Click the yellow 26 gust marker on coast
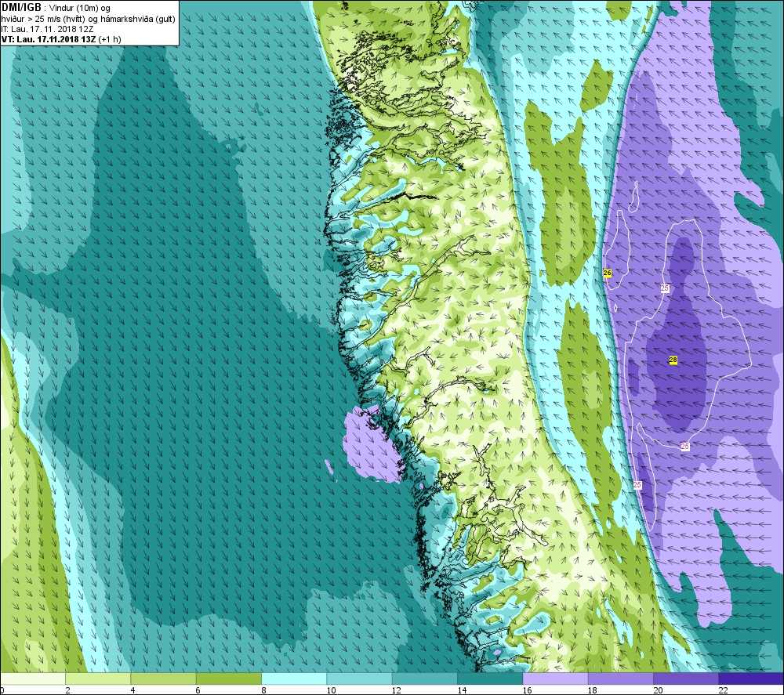This screenshot has width=784, height=695. 607,273
